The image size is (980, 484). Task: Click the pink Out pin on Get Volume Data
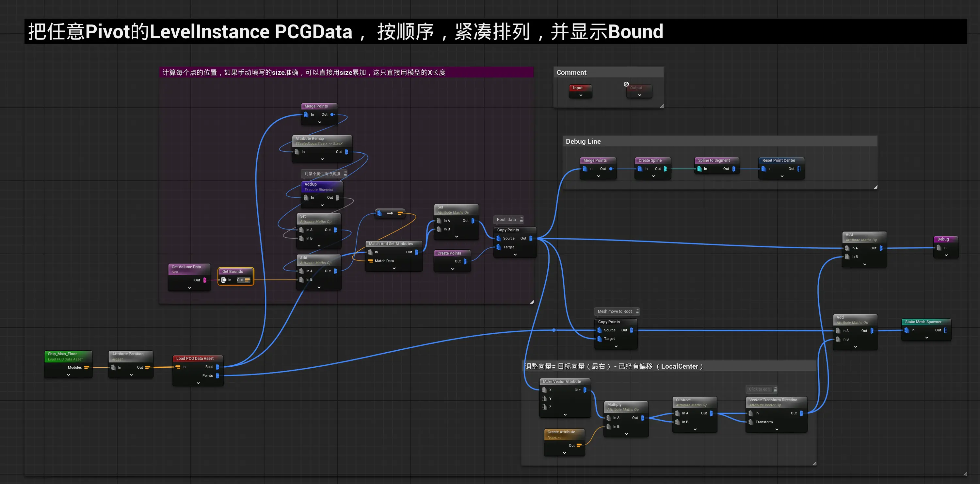205,280
